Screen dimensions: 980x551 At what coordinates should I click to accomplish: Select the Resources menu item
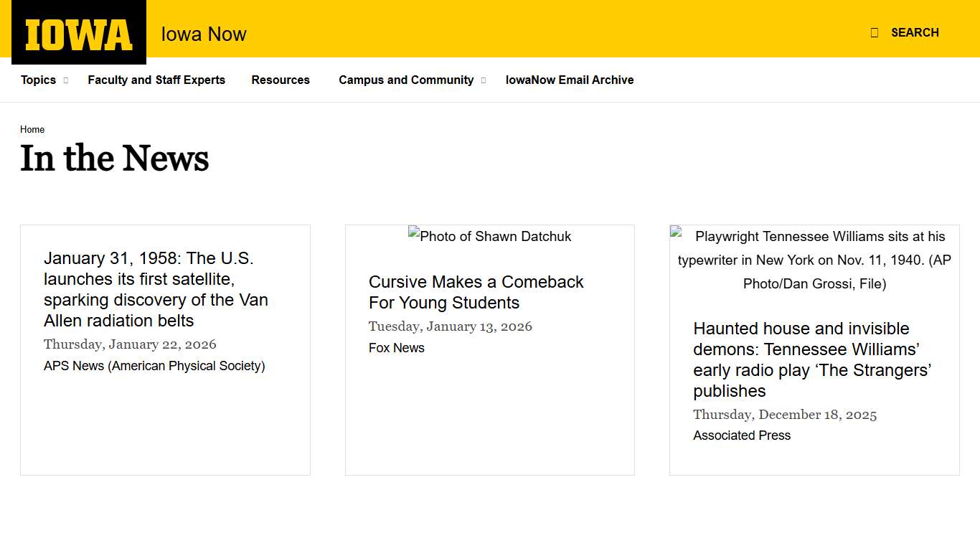coord(281,80)
